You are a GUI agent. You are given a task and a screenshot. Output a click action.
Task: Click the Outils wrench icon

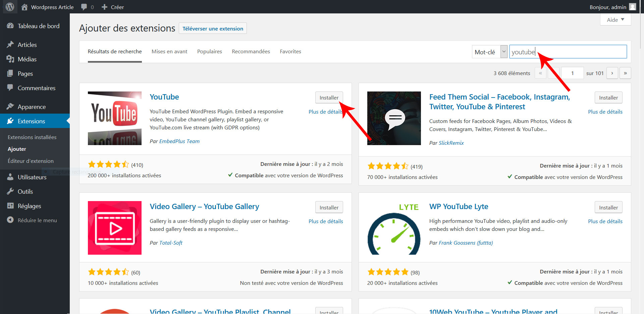pyautogui.click(x=10, y=191)
